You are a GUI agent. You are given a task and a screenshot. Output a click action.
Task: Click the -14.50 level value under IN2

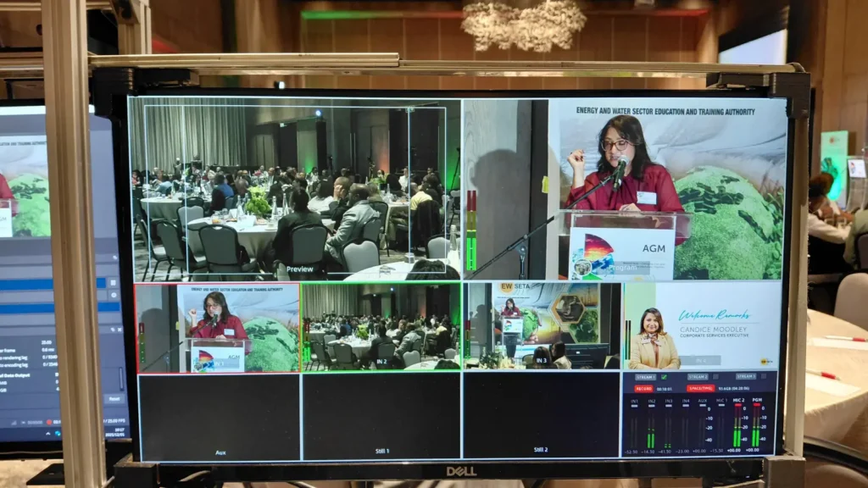coord(648,452)
